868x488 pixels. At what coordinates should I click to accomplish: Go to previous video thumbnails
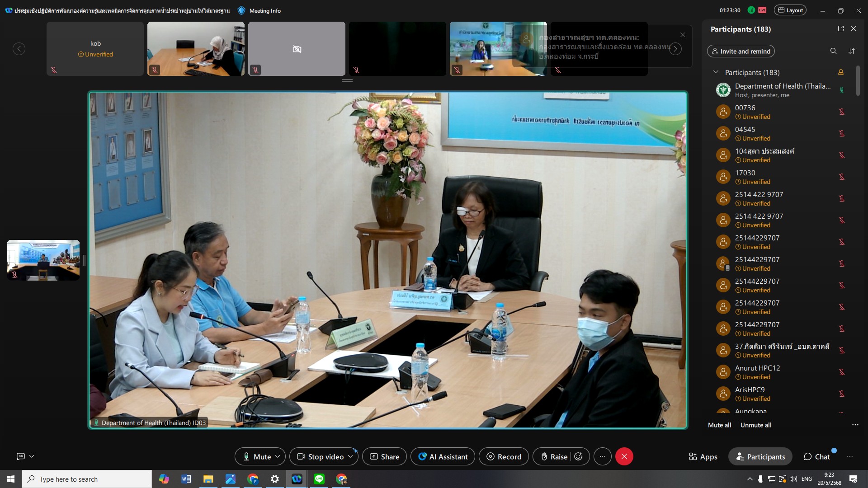coord(19,49)
